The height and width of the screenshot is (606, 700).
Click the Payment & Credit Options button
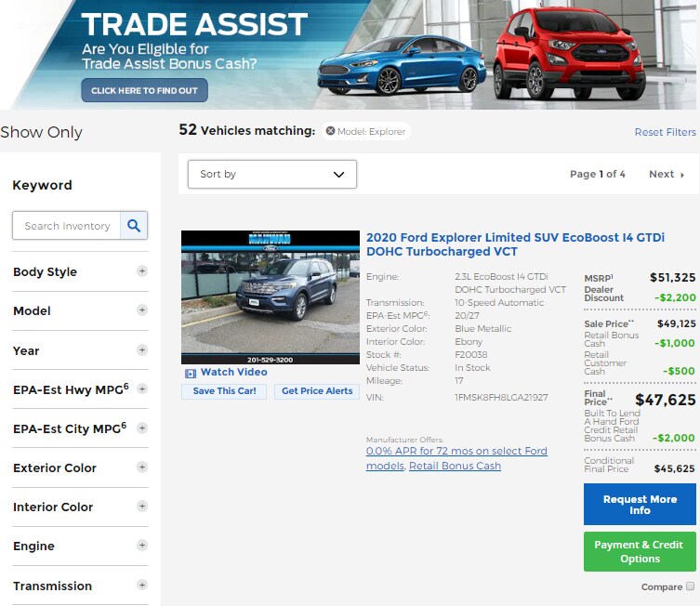(640, 551)
